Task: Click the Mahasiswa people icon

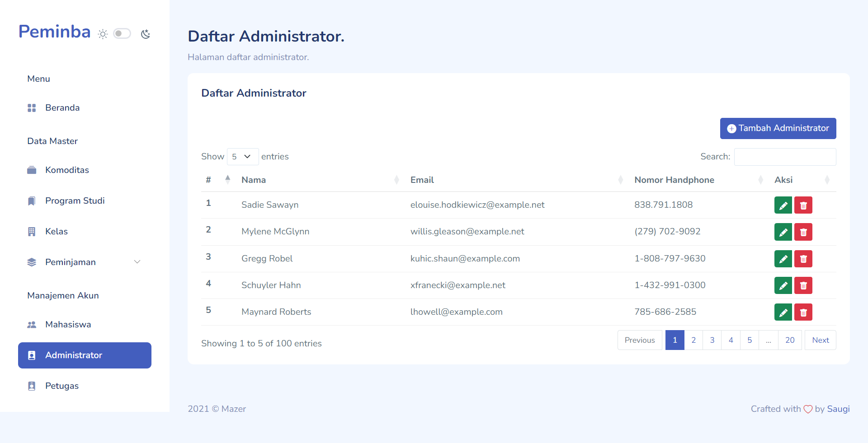Action: pos(32,325)
